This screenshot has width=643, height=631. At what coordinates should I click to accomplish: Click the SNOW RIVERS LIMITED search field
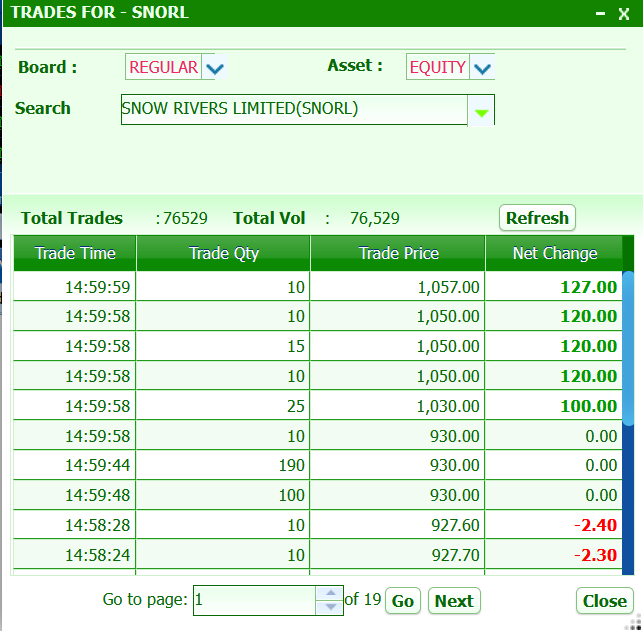294,109
